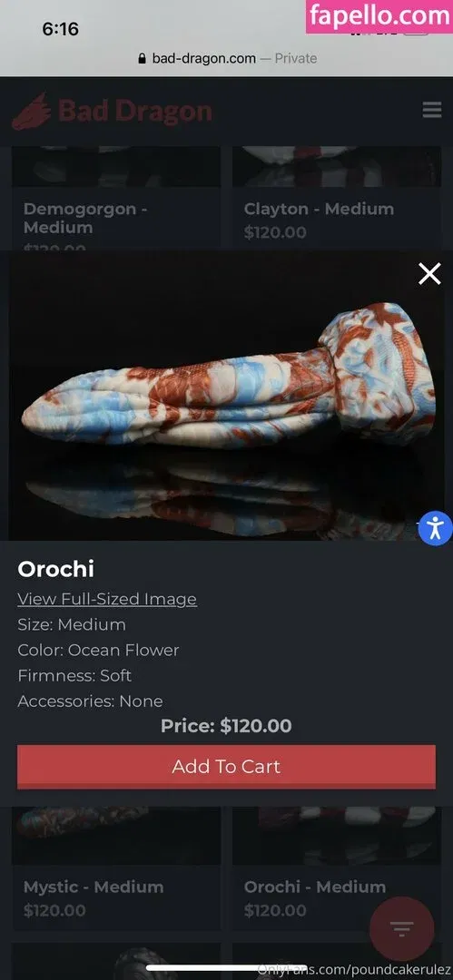Tap the bottom Orochi listing thumbnail image
Screen dimensions: 453x980
click(337, 836)
